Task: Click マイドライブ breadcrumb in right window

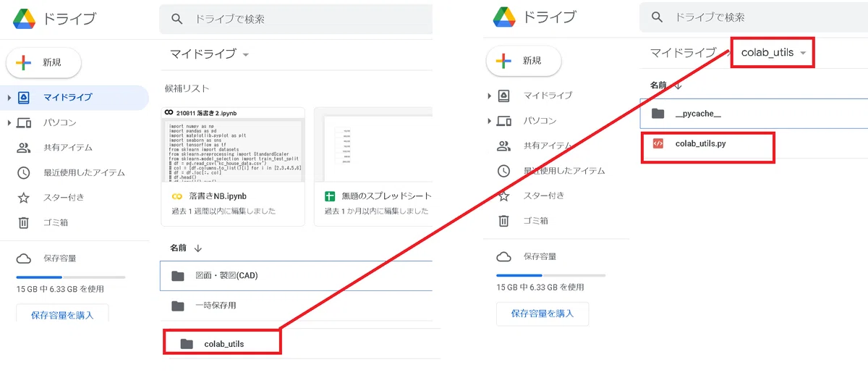Action: [x=683, y=52]
